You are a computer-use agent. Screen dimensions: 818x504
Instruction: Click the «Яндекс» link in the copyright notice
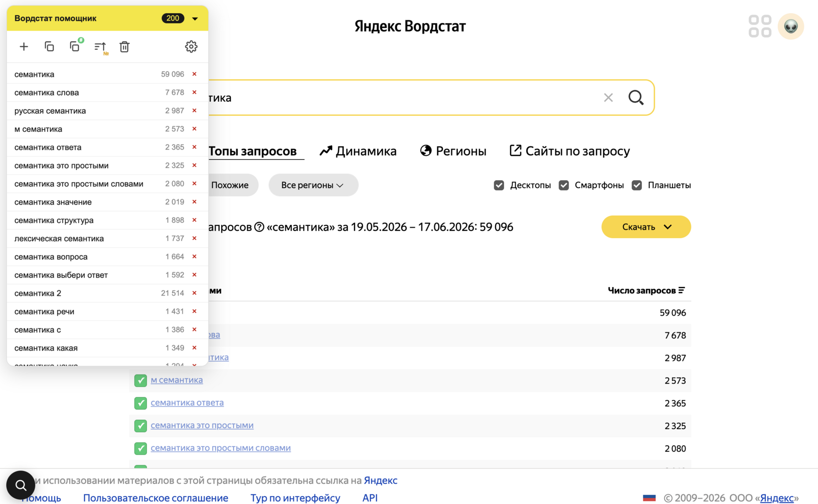[777, 498]
